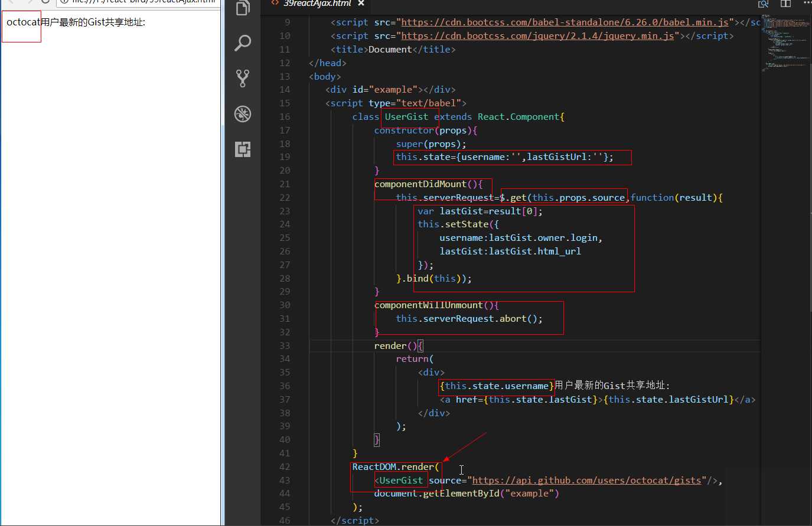
Task: Open the Source Control view
Action: click(243, 78)
